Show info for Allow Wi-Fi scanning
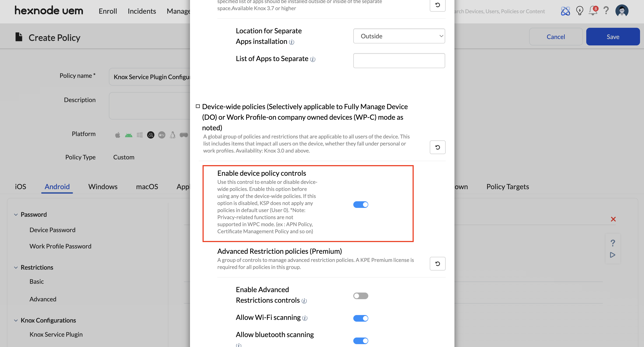The height and width of the screenshot is (347, 644). point(305,318)
